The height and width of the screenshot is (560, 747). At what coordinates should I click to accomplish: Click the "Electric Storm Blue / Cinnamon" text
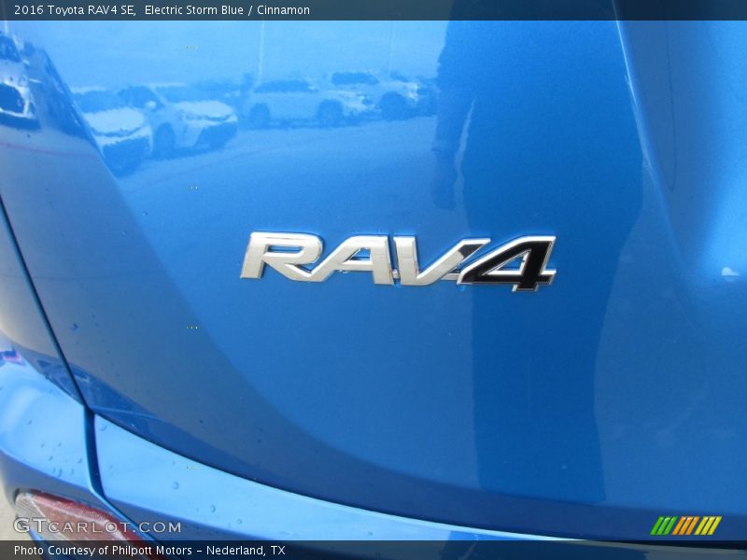[227, 10]
